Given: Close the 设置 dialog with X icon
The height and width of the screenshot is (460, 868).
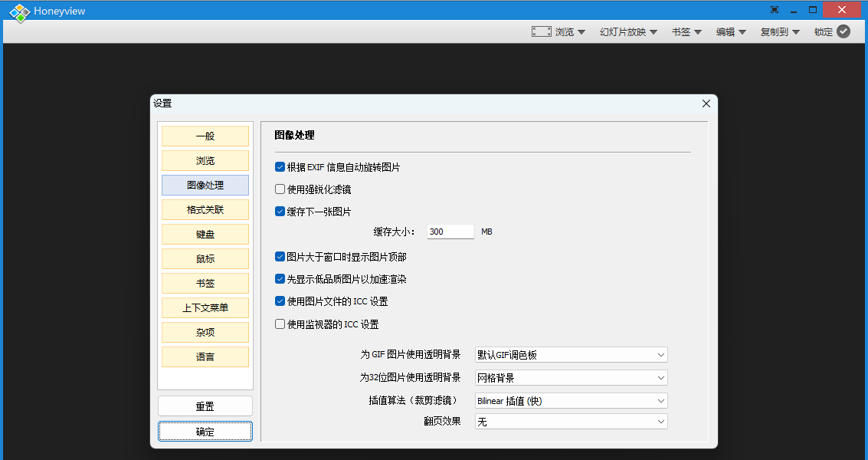Looking at the screenshot, I should 706,103.
